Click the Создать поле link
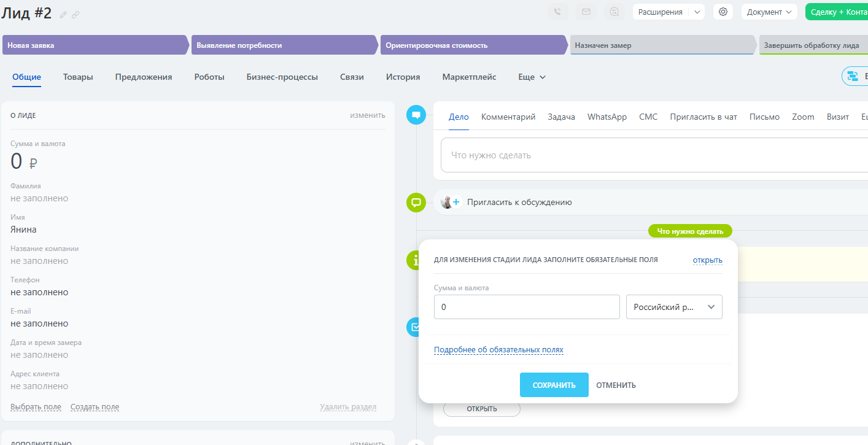 (x=95, y=407)
